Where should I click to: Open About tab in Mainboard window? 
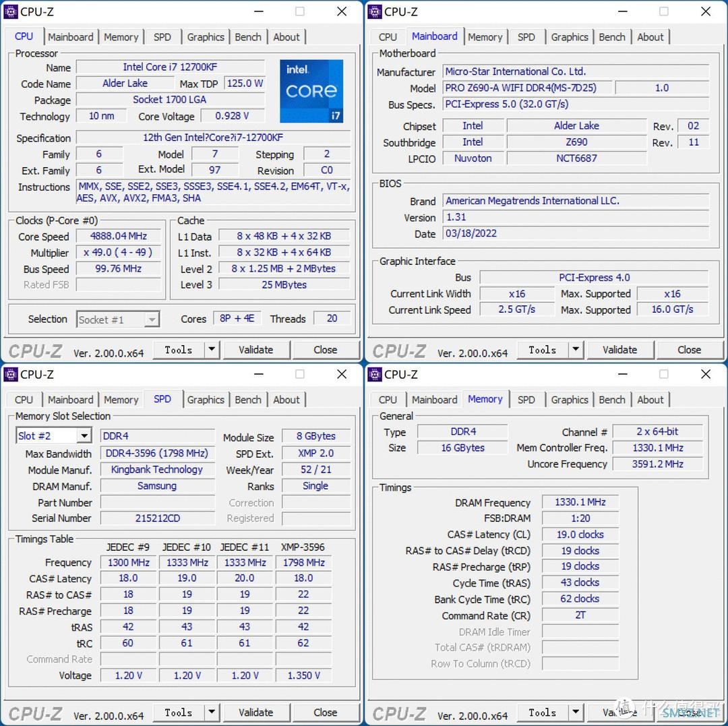[650, 37]
